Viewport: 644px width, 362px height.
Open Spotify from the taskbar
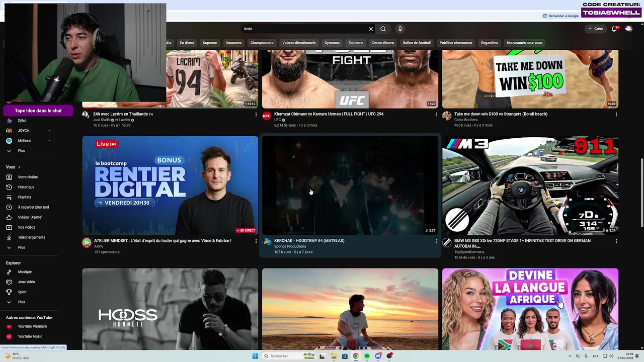[x=367, y=356]
